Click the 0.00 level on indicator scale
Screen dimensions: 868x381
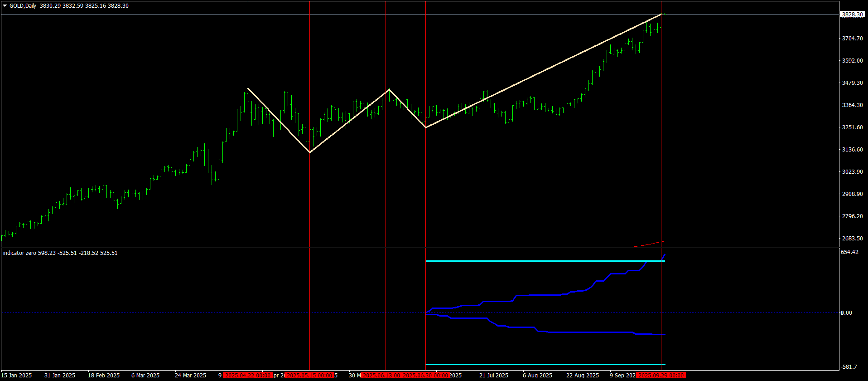pyautogui.click(x=846, y=313)
